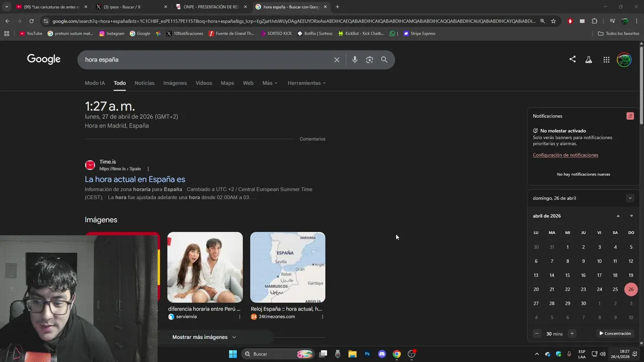Viewport: 644px width, 362px height.
Task: Open options for 24timezones image result
Action: click(x=323, y=317)
